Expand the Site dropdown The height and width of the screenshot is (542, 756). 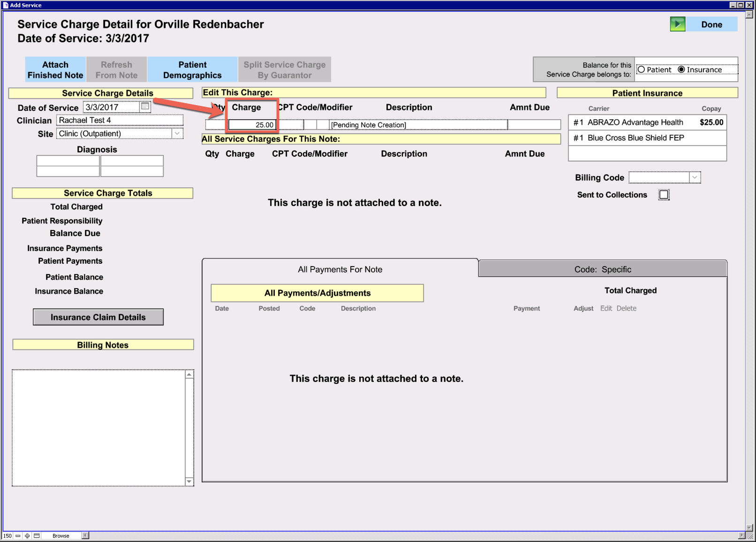click(x=177, y=134)
